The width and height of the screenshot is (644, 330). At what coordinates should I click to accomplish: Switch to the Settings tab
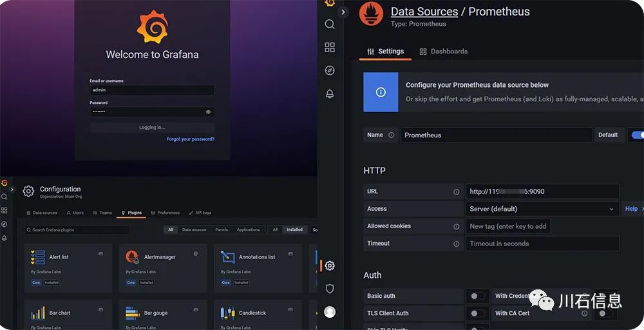(385, 52)
